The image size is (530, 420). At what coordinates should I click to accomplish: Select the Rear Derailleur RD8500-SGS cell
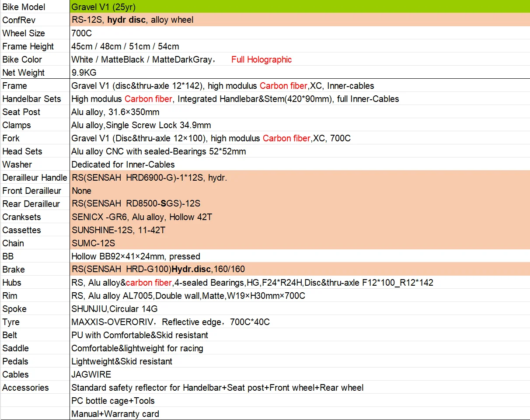coord(300,203)
